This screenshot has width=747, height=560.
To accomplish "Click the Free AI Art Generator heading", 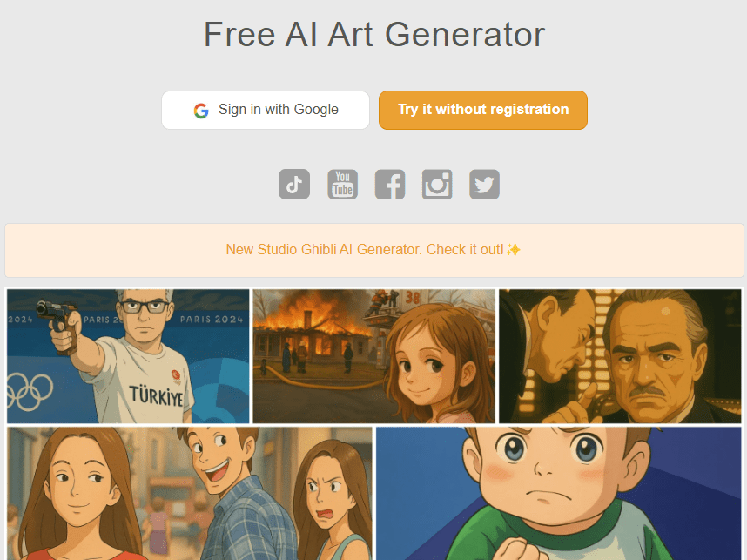I will pos(374,34).
